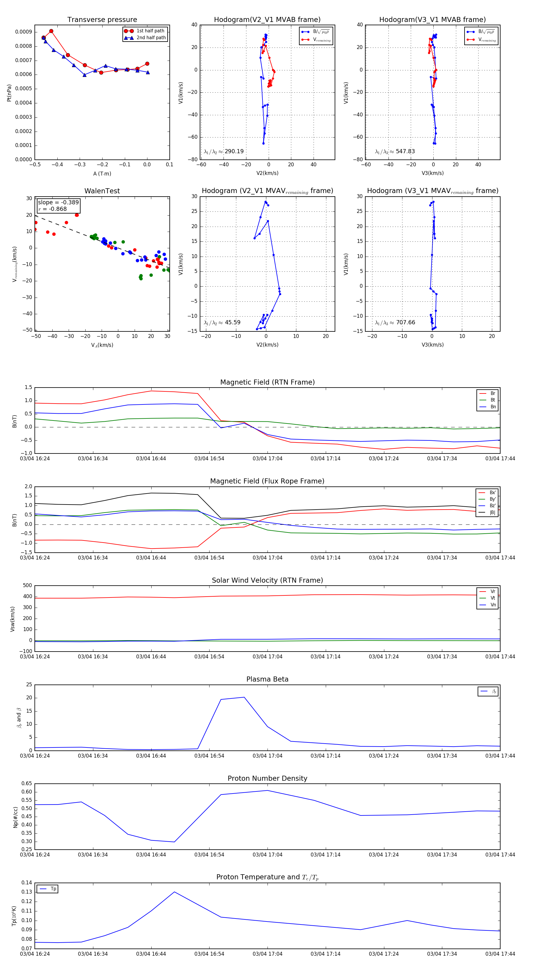Click the Magnetic Field (Flux Rope Frame) title
Image resolution: width=535 pixels, height=980 pixels.
click(267, 481)
